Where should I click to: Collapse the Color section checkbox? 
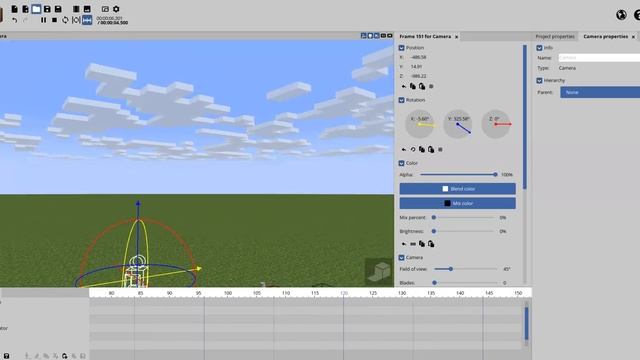point(401,163)
